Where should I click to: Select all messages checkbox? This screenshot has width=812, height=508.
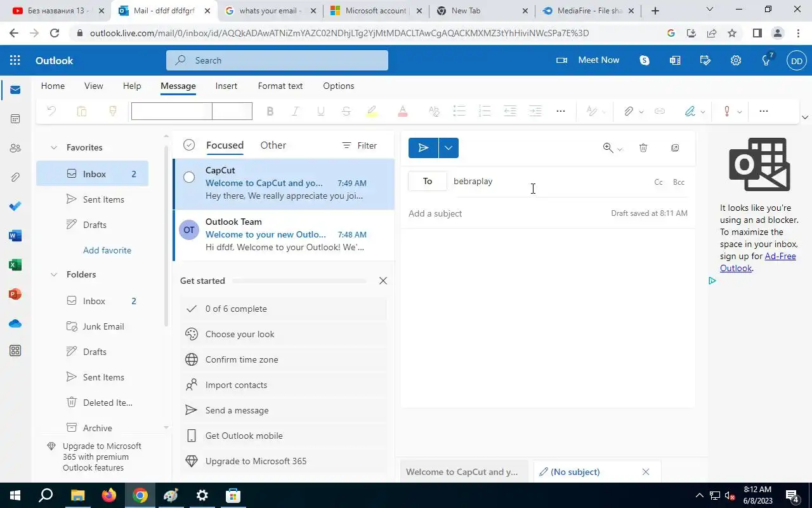[x=189, y=145]
